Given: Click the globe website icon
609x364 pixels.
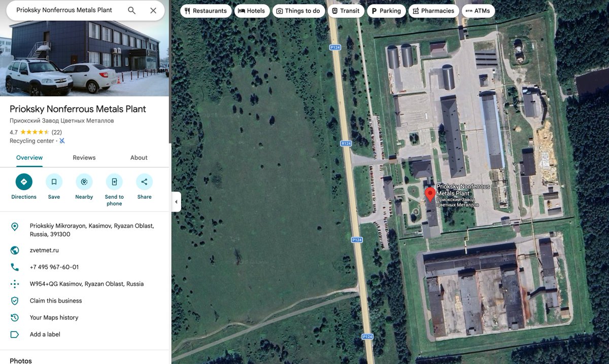Looking at the screenshot, I should point(15,250).
